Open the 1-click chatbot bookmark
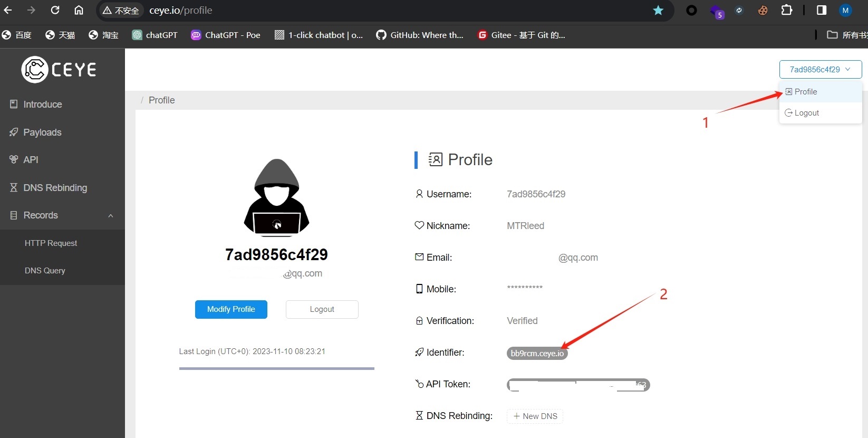 (319, 35)
